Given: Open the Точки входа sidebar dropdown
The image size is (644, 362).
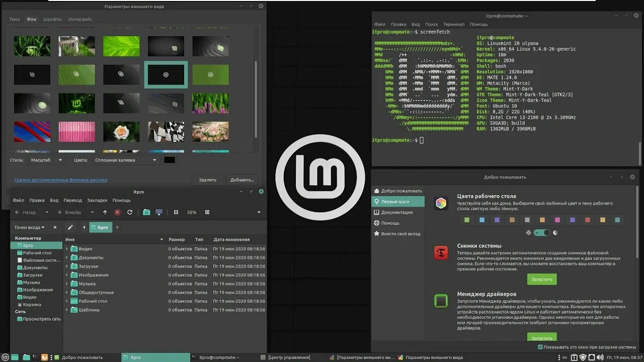Looking at the screenshot, I should tap(30, 227).
